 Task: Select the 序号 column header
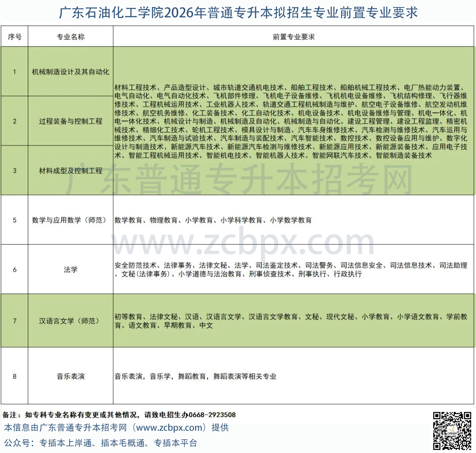click(x=15, y=37)
